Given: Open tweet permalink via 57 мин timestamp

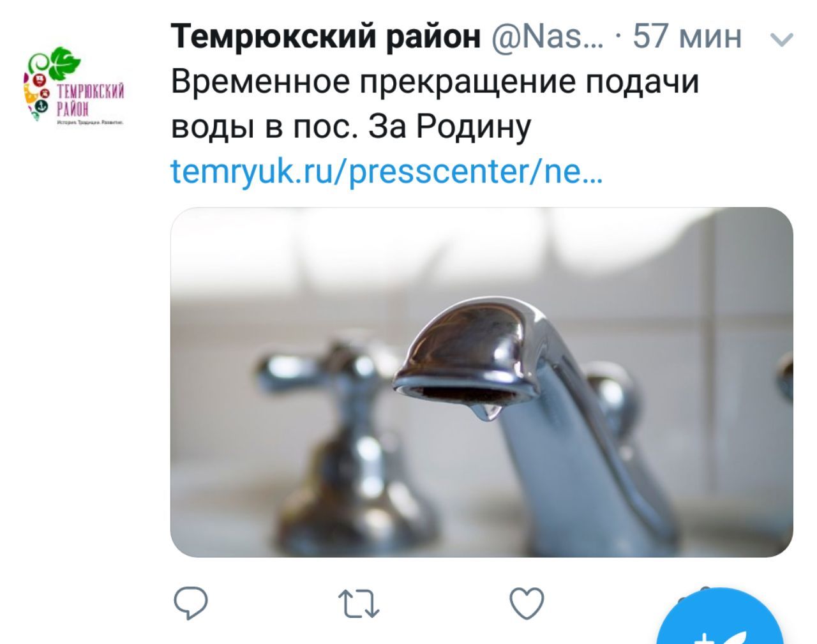Looking at the screenshot, I should [x=687, y=36].
